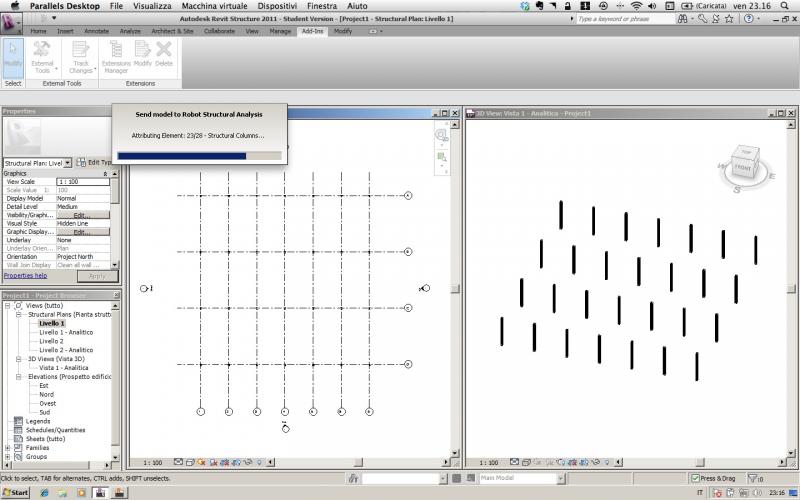Collapse the Views (tutto) tree node
800x500 pixels.
coord(8,305)
